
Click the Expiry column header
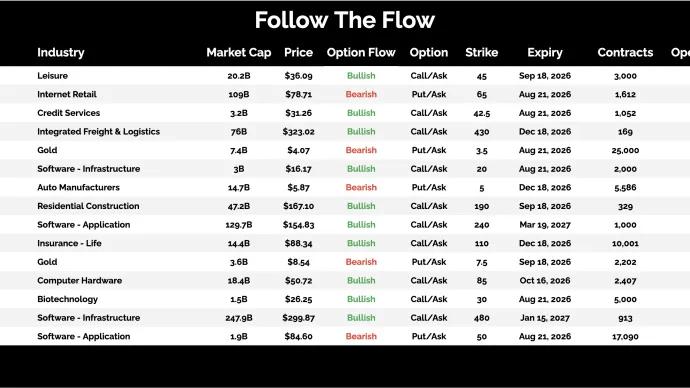coord(545,52)
